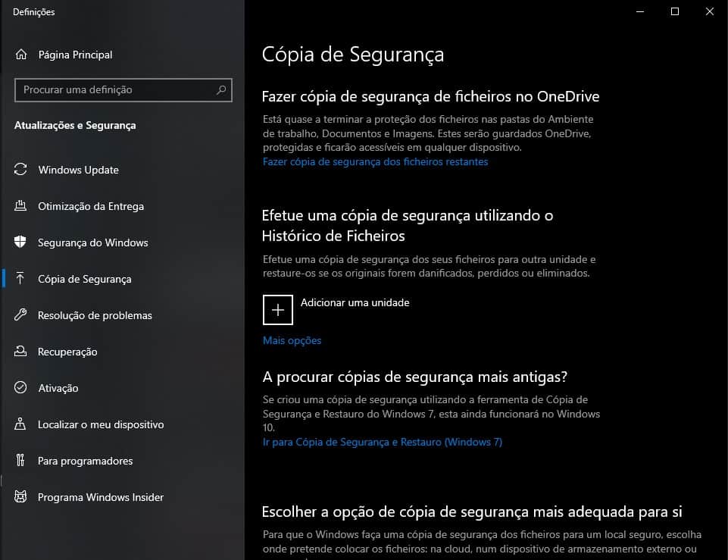Click the Adicionar uma unidade label
This screenshot has width=728, height=560.
point(355,302)
